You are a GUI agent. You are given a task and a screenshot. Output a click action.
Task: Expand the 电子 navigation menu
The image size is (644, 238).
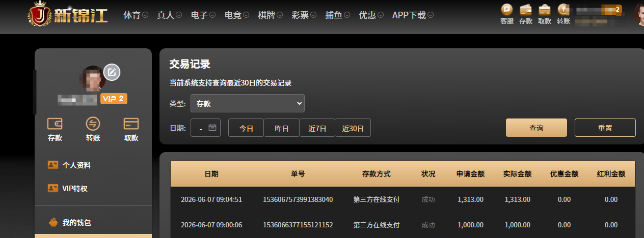(x=203, y=15)
